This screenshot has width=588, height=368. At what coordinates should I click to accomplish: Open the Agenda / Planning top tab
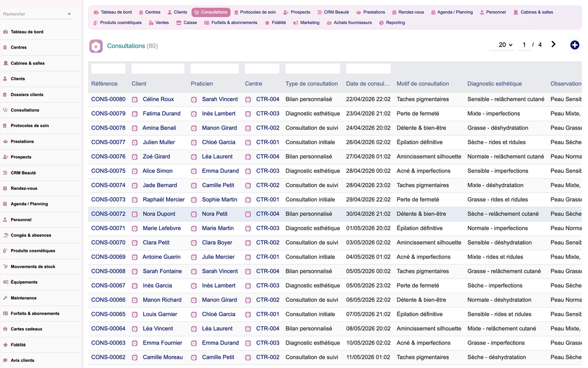[x=452, y=12]
